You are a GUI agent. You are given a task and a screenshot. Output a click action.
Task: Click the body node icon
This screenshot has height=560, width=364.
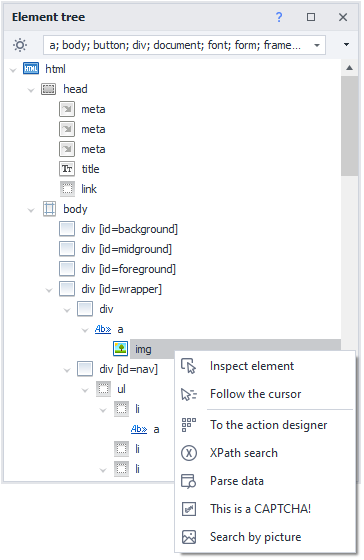pos(49,209)
